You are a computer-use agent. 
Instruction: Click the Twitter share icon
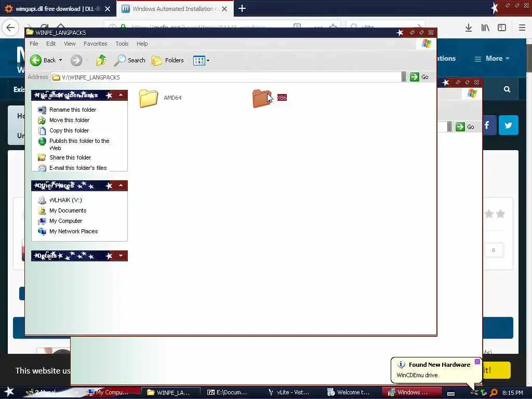(508, 125)
